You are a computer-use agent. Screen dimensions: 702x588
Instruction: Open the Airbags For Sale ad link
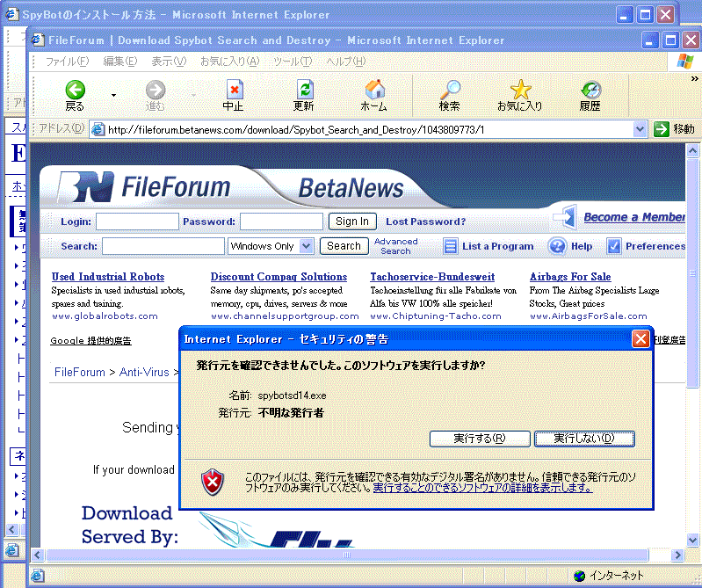pos(570,277)
